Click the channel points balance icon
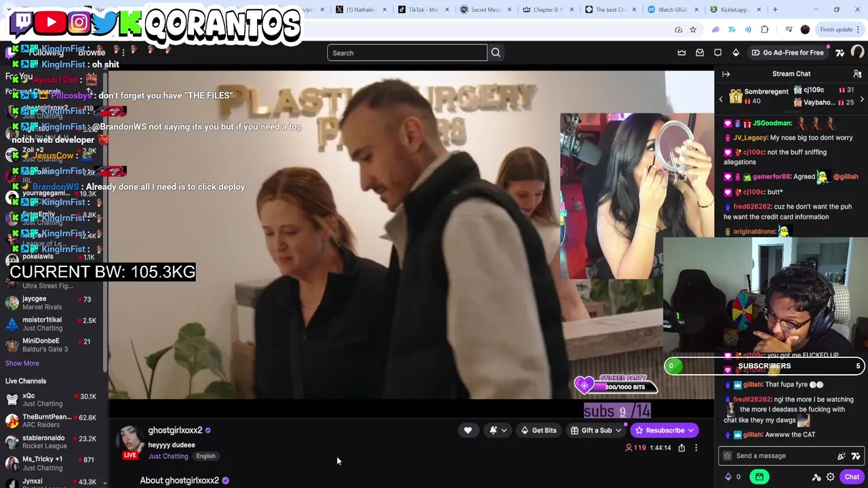868x488 pixels. tap(728, 477)
